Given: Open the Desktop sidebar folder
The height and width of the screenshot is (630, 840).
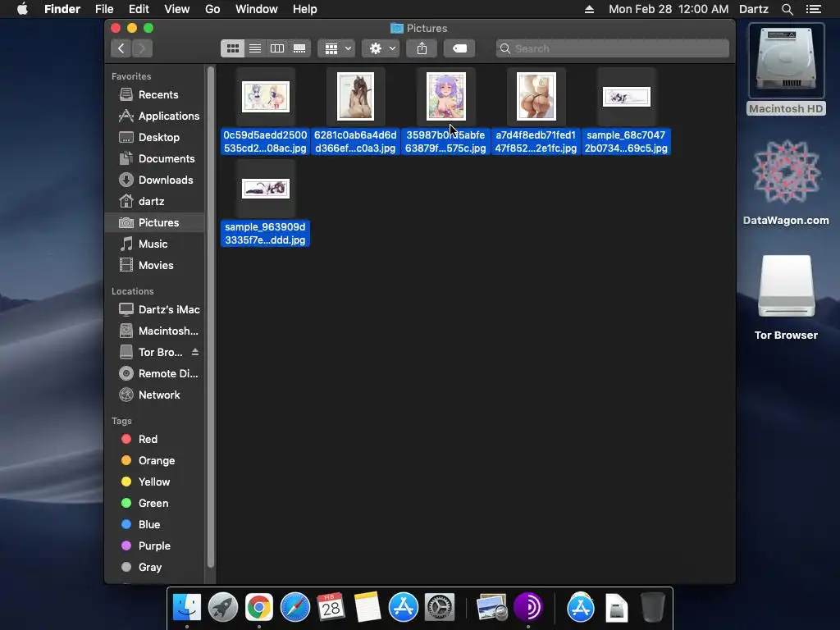Looking at the screenshot, I should pos(155,137).
